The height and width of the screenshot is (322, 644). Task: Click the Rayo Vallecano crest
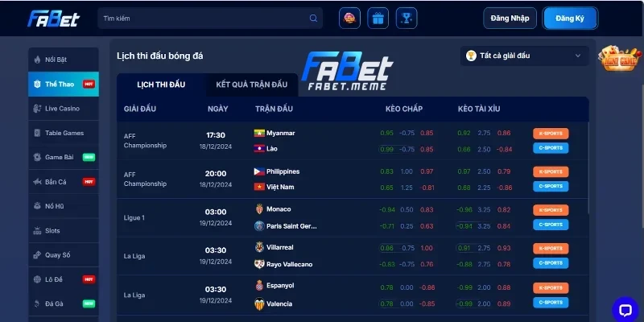click(259, 264)
